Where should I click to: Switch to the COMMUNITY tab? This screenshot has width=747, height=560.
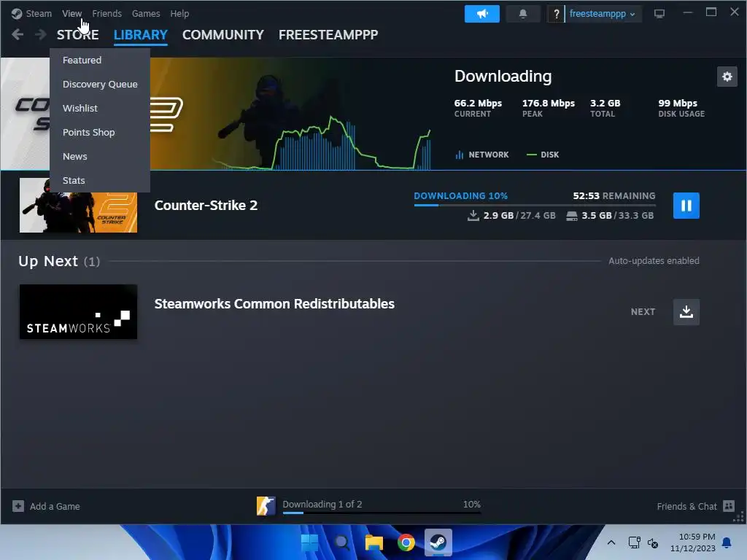(223, 35)
